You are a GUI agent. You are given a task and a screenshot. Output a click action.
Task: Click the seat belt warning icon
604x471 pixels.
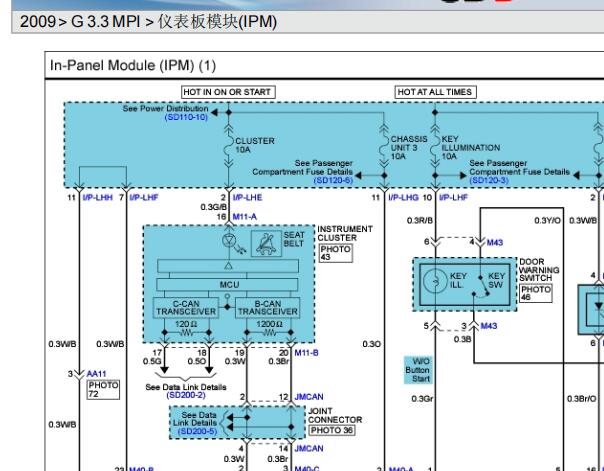(x=266, y=243)
